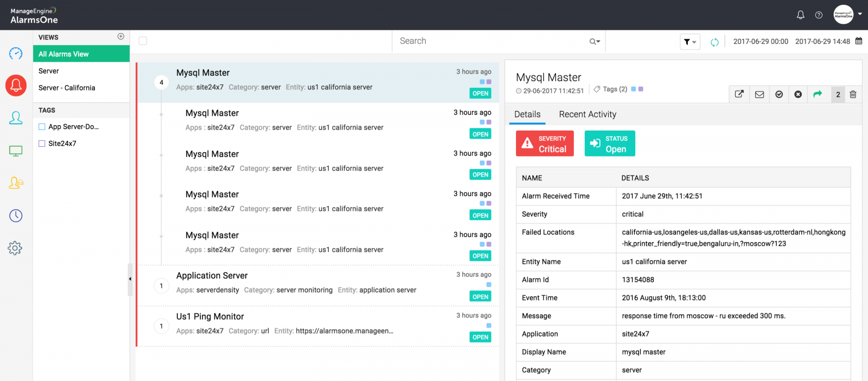Click the Entity Name row label

click(x=541, y=262)
